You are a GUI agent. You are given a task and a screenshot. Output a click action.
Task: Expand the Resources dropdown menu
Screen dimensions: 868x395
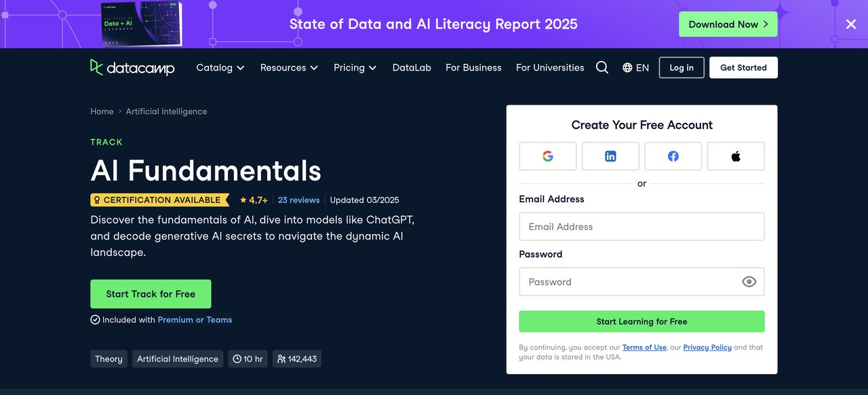(x=289, y=68)
